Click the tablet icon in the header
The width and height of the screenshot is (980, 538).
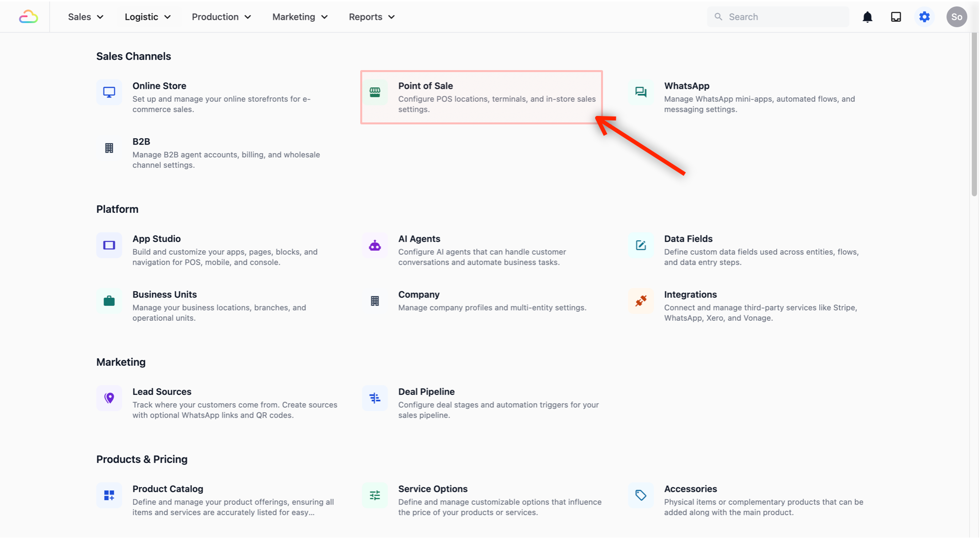pyautogui.click(x=896, y=17)
